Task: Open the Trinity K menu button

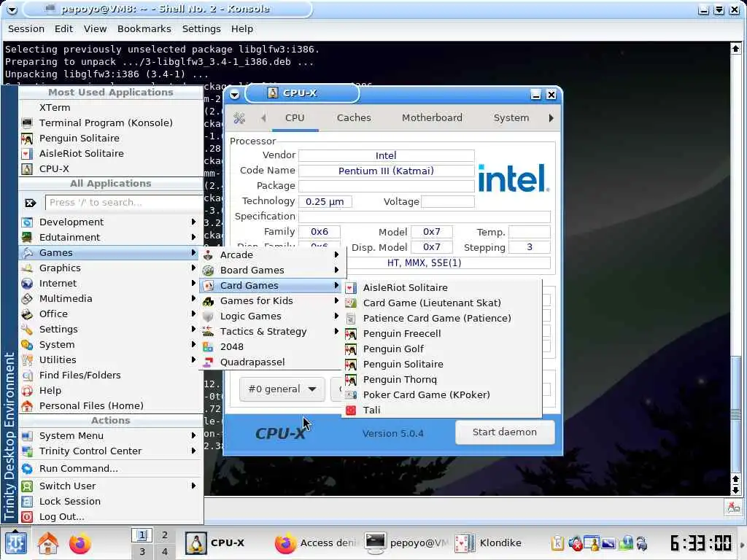Action: [x=15, y=542]
